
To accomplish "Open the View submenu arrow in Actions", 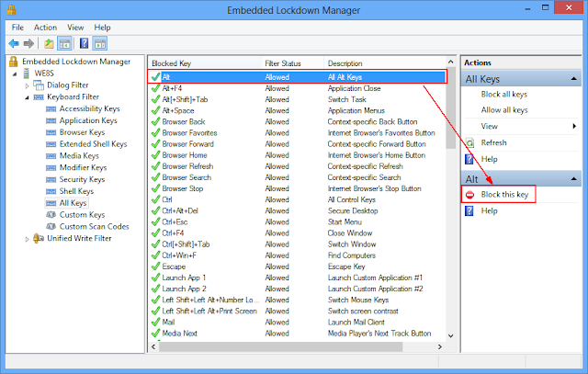I will pyautogui.click(x=574, y=127).
